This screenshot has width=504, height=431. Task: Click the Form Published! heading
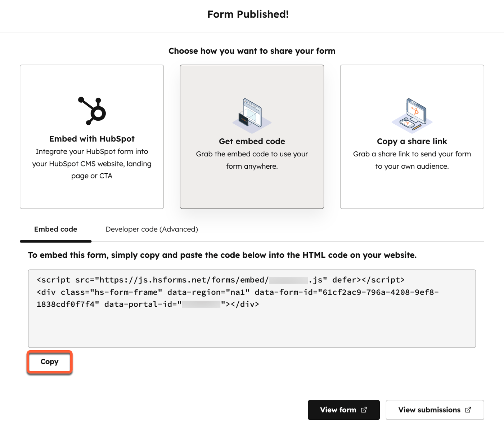tap(248, 14)
